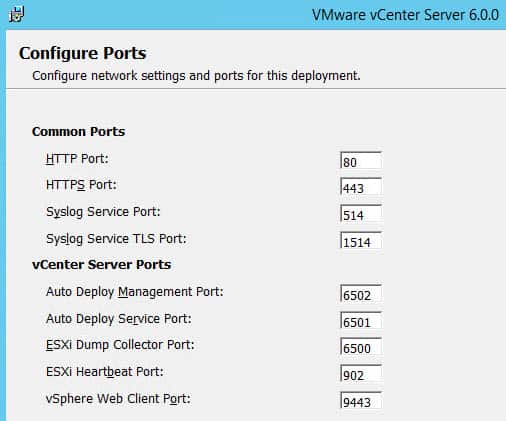Select the HTTPS Port field showing 443
This screenshot has width=506, height=421.
click(x=361, y=186)
